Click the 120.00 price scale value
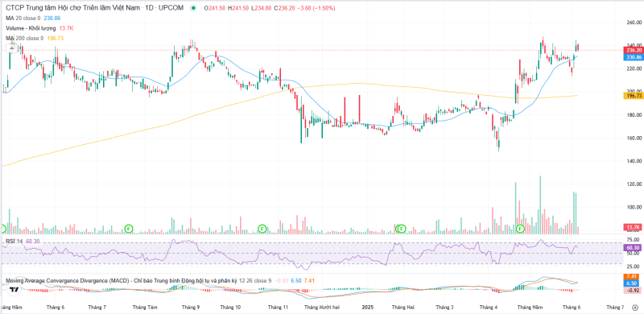Viewport: 644px width, 314px height. click(x=634, y=184)
